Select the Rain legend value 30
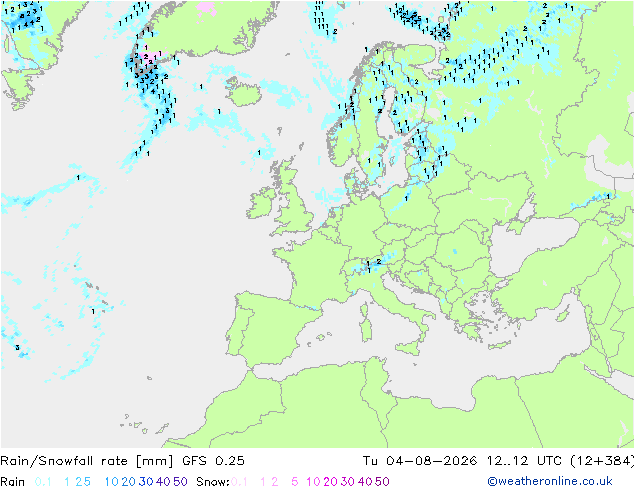 point(146,482)
